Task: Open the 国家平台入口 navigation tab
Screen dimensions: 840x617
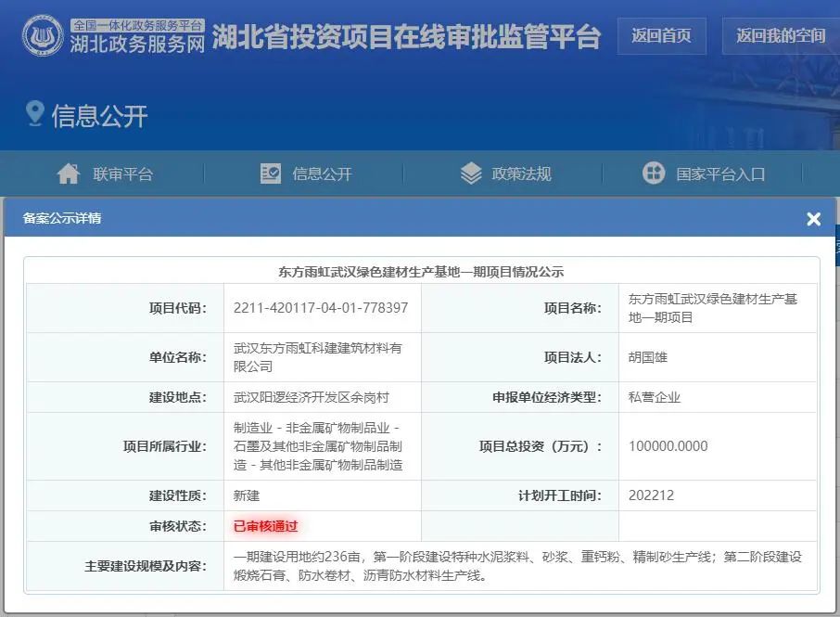Action: [x=704, y=174]
